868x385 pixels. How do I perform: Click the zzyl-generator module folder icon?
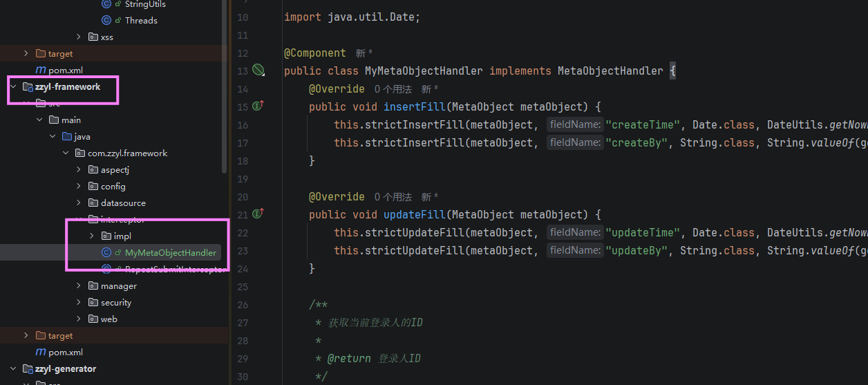coord(28,368)
